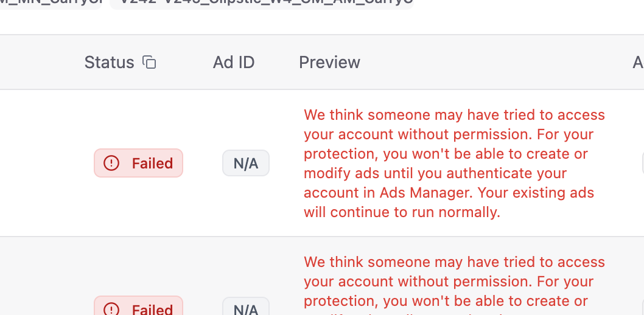Click the copy icon beside Status header
This screenshot has height=315, width=644.
click(149, 62)
